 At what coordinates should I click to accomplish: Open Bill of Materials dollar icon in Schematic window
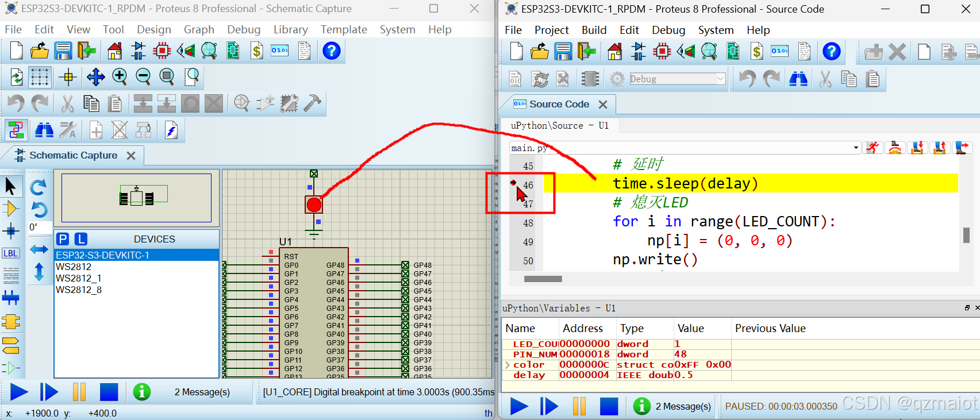[257, 51]
